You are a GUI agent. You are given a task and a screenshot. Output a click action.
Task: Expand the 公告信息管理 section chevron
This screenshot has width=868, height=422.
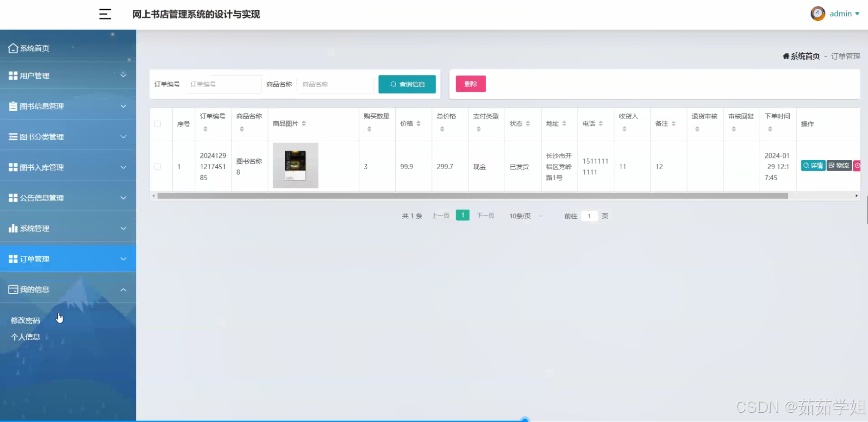pos(123,198)
